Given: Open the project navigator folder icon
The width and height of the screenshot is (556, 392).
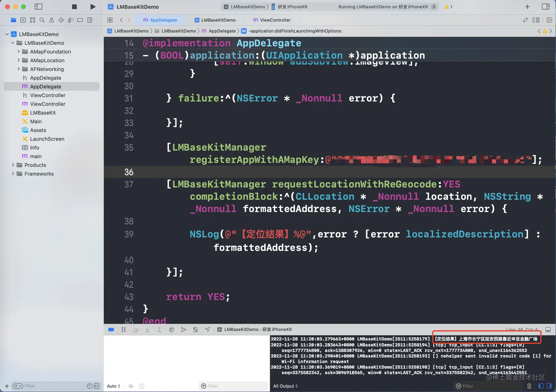Looking at the screenshot, I should 14,20.
